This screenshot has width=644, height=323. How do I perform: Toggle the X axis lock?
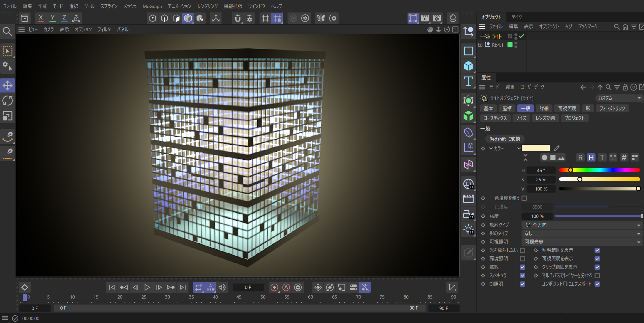[x=41, y=18]
